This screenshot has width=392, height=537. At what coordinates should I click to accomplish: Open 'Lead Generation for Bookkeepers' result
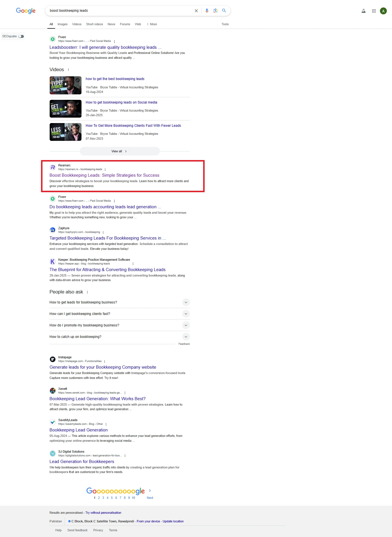pyautogui.click(x=82, y=462)
